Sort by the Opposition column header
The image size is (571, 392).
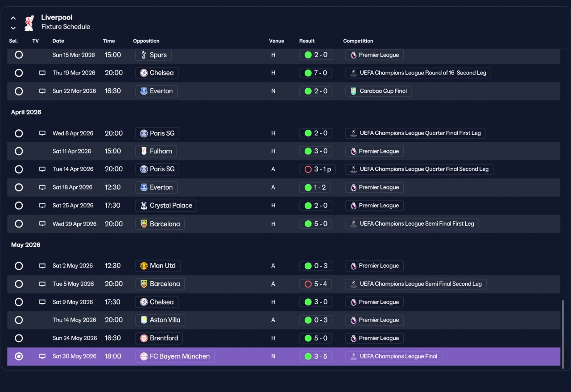(146, 41)
